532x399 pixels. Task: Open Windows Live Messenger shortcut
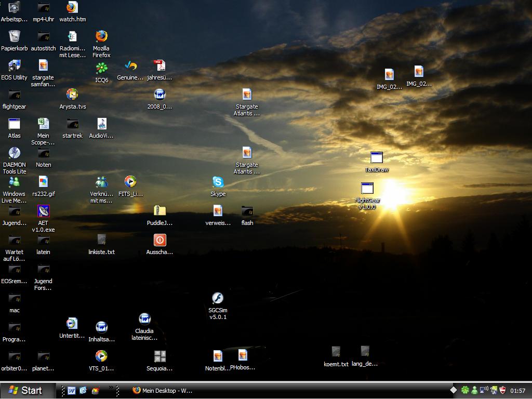[15, 182]
